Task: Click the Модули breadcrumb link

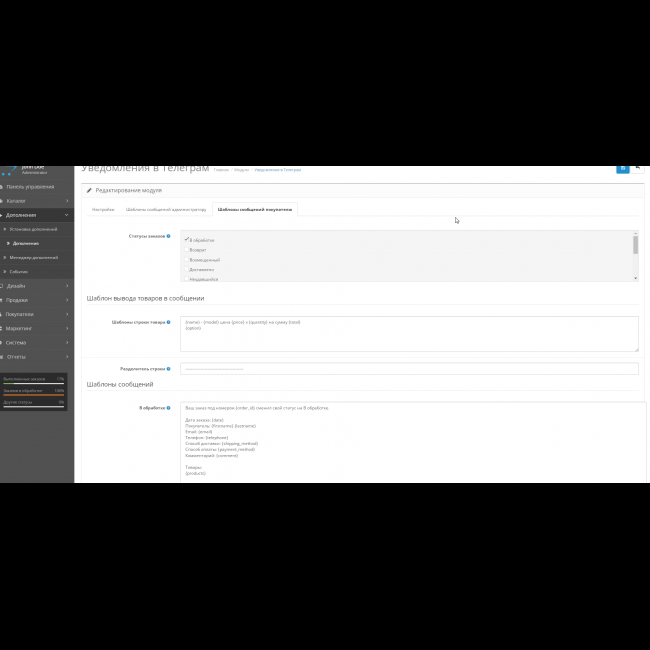Action: click(x=240, y=170)
